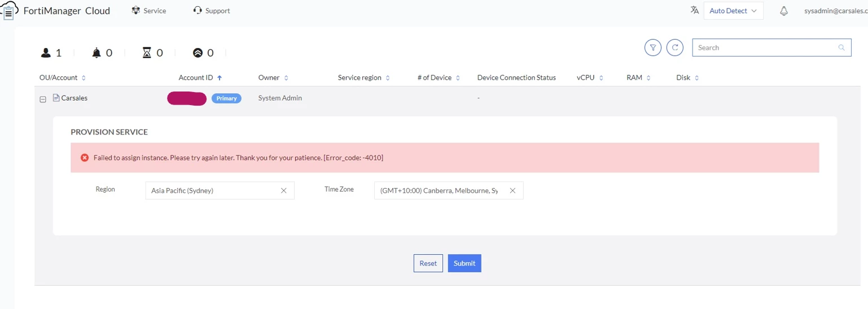Click the user count icon showing 1

46,53
